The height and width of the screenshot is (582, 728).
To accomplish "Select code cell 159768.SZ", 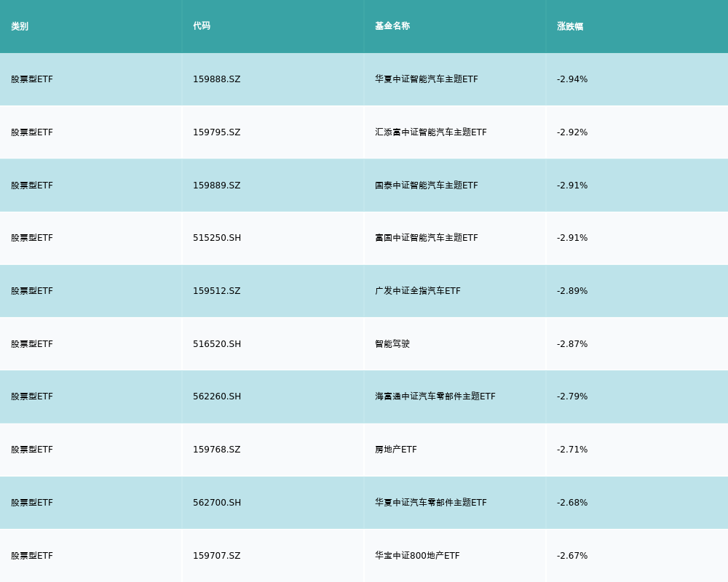I will (x=217, y=450).
